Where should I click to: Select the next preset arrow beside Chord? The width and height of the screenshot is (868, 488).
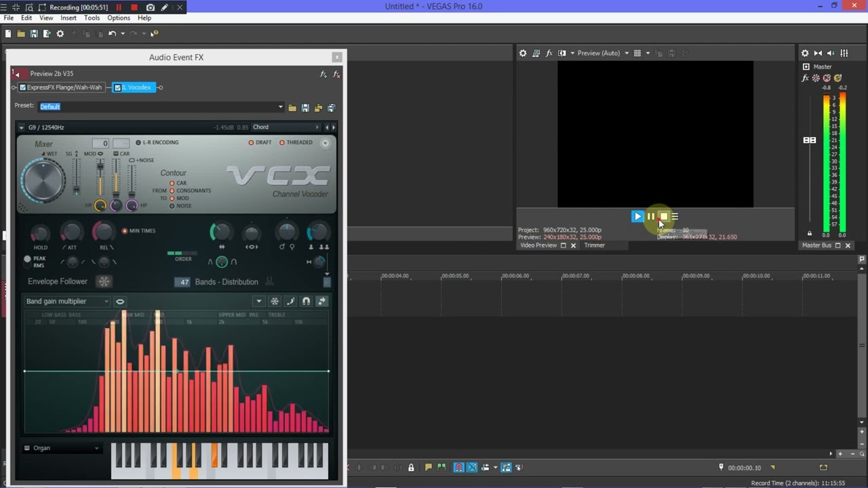pyautogui.click(x=333, y=127)
